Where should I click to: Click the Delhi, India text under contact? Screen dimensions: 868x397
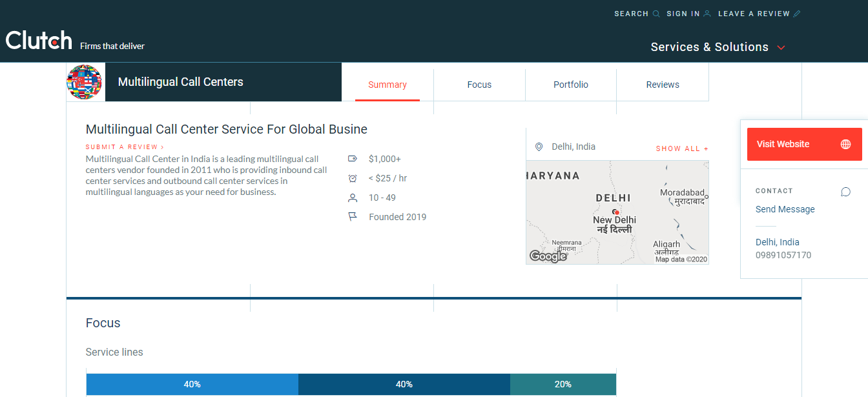[x=778, y=242]
